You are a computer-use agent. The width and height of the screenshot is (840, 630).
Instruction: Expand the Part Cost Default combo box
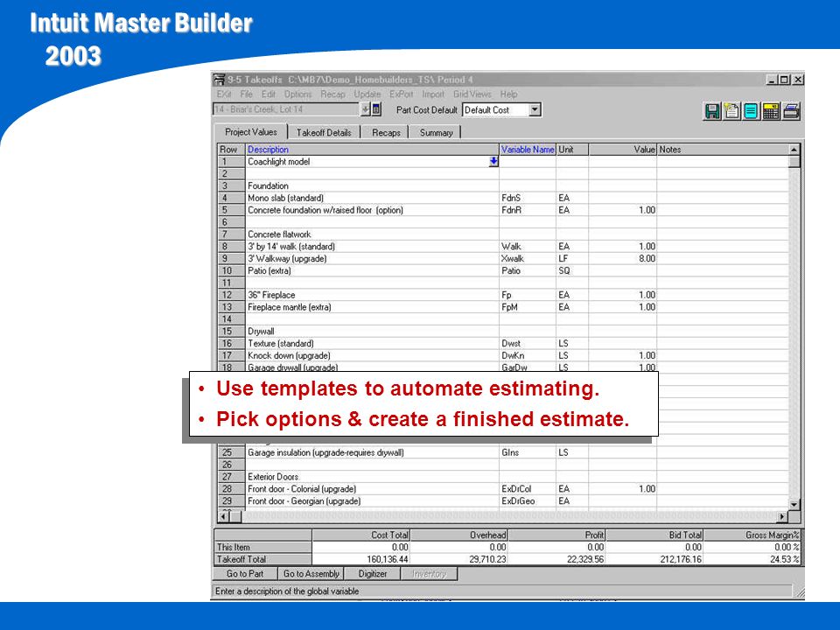(x=535, y=110)
